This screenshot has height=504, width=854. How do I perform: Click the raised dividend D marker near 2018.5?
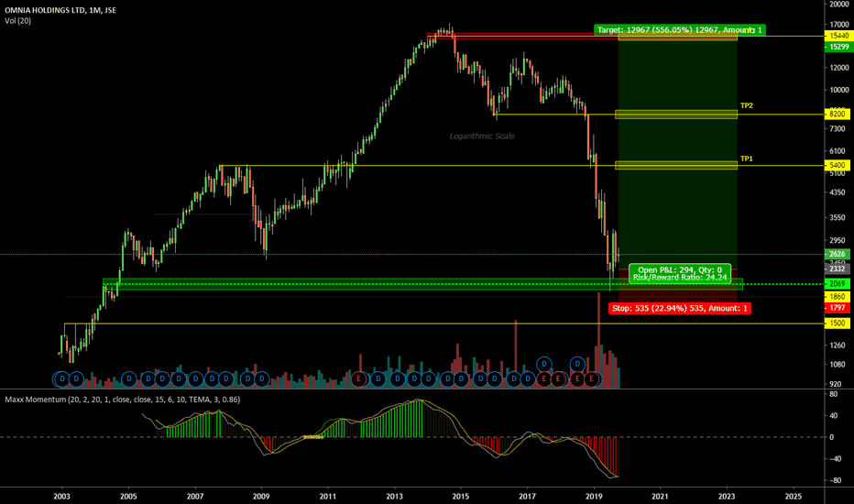point(577,364)
